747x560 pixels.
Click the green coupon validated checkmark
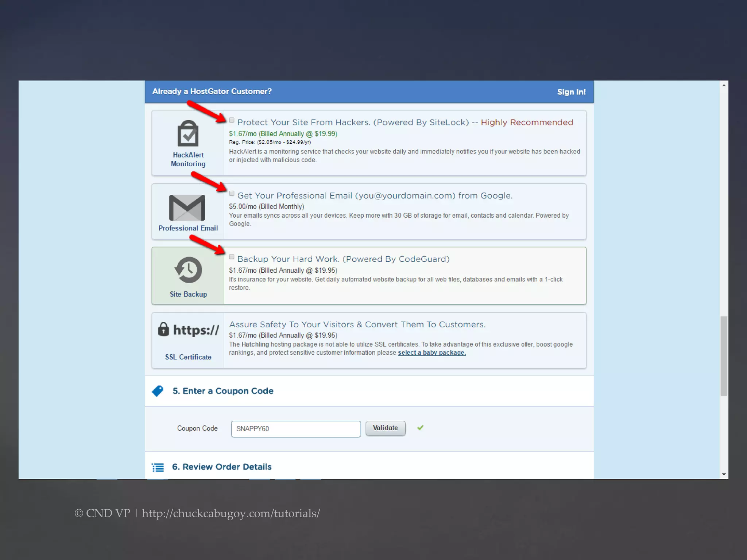(420, 428)
